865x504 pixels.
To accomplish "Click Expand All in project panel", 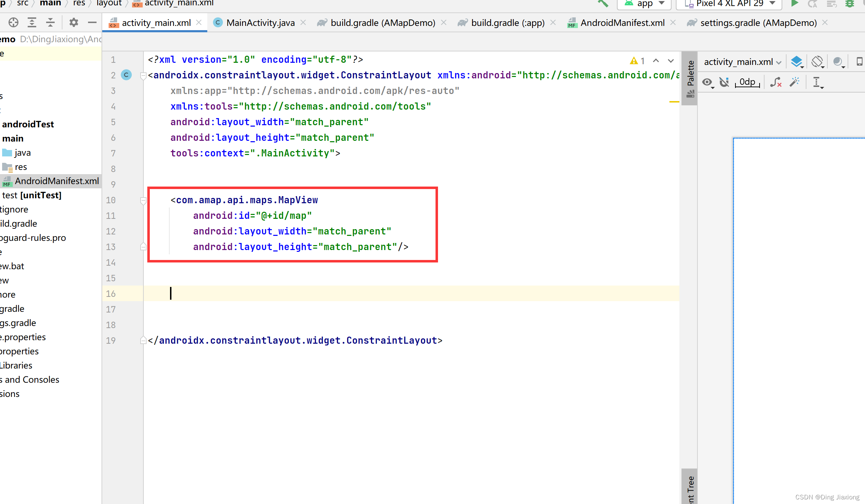I will point(32,23).
